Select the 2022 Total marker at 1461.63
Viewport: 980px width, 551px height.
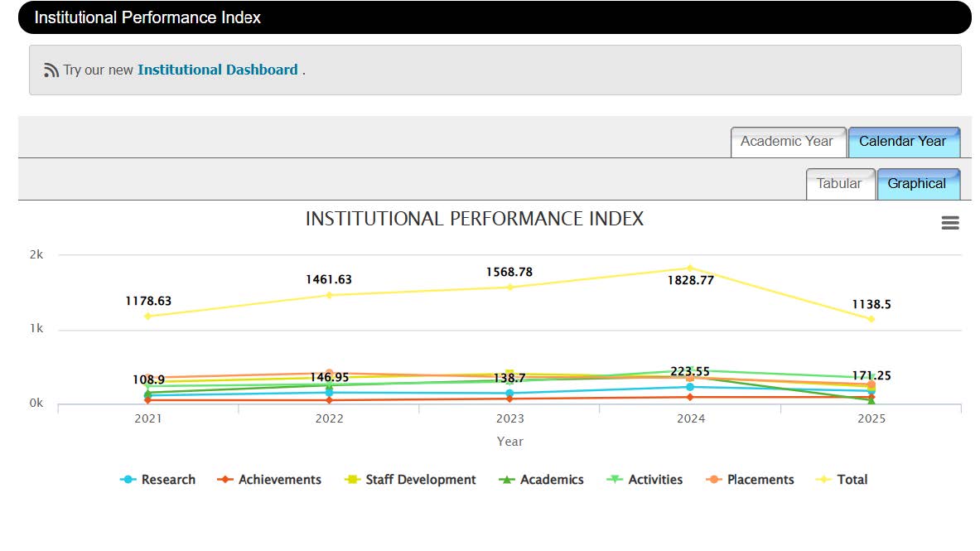[x=329, y=295]
